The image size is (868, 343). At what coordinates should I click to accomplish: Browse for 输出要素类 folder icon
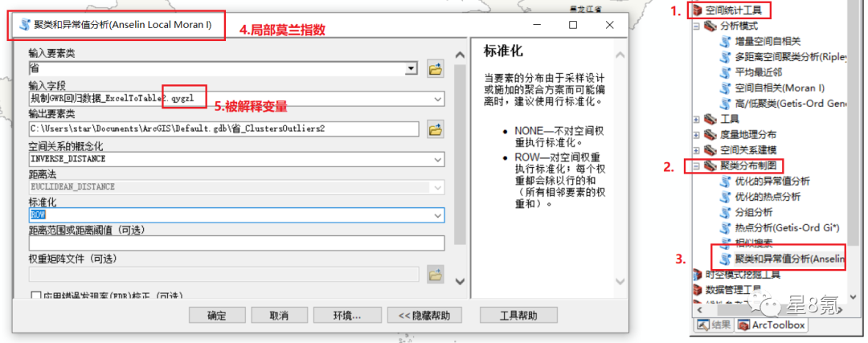tap(436, 129)
